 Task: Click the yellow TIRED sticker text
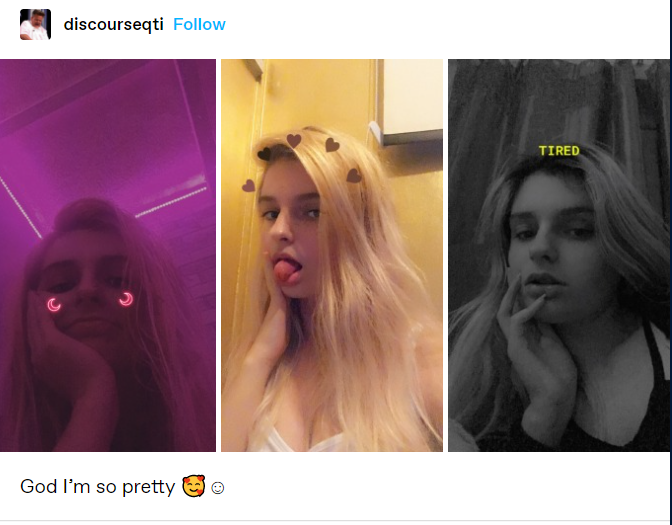point(559,151)
